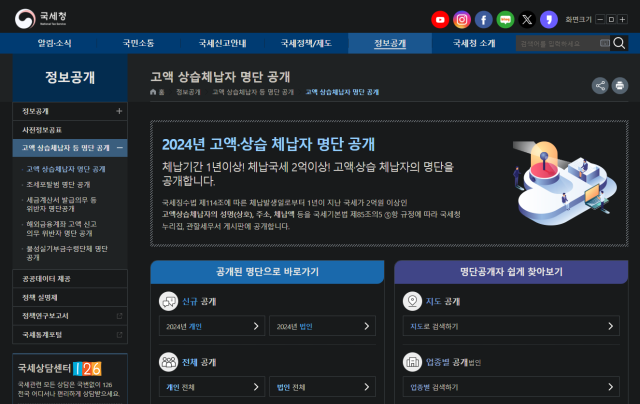Select 세금계산서 발급의무 등 위반자 명단공개
This screenshot has width=640, height=404.
click(x=62, y=204)
